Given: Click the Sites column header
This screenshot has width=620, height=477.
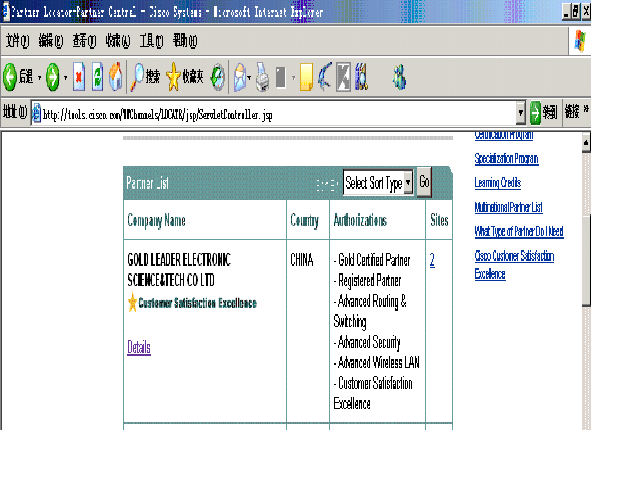Looking at the screenshot, I should [439, 220].
